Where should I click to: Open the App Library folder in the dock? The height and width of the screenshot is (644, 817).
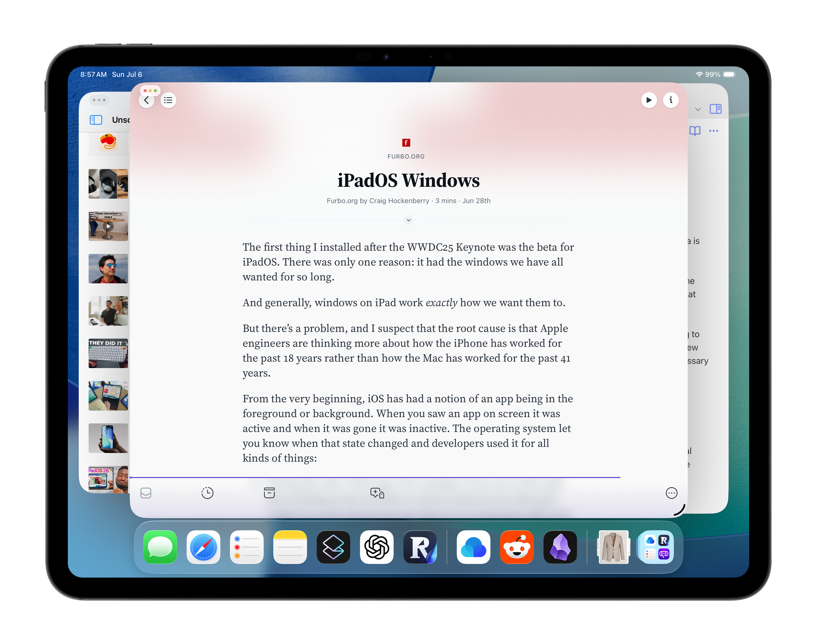[x=656, y=547]
